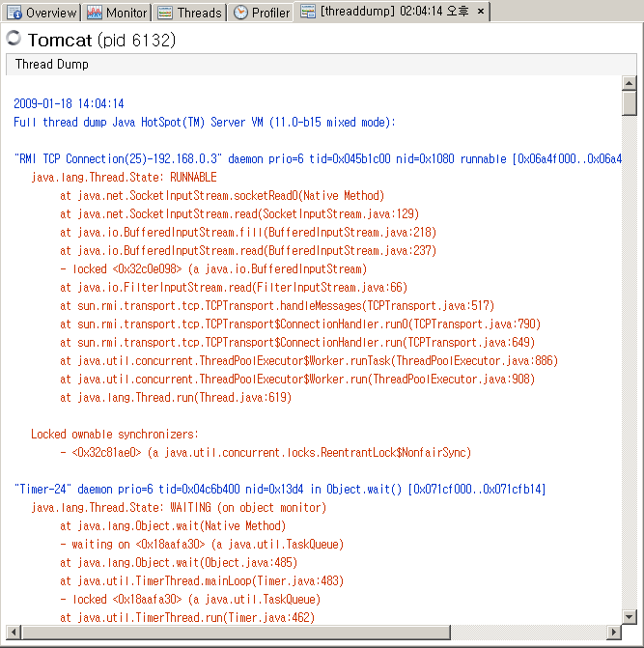
Task: Click TCPTransport.handleMessages stack line
Action: tap(277, 305)
